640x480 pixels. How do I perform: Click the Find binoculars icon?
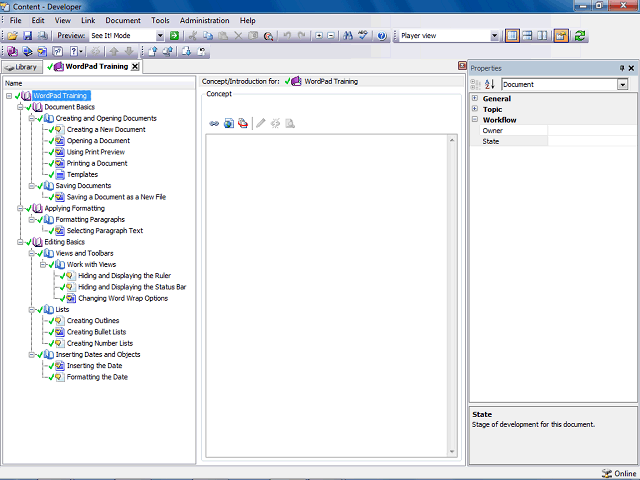tap(348, 36)
